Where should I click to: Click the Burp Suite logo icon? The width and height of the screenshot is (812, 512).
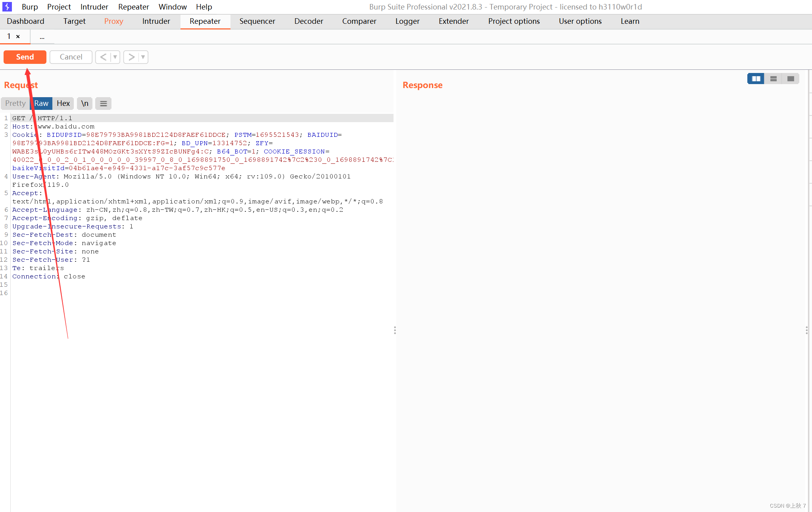click(x=7, y=7)
